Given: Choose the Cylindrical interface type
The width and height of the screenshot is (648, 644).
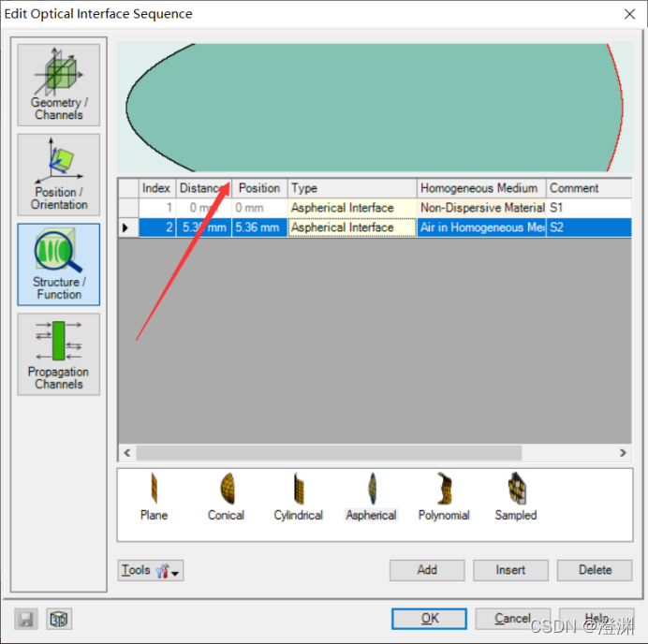Looking at the screenshot, I should (299, 497).
